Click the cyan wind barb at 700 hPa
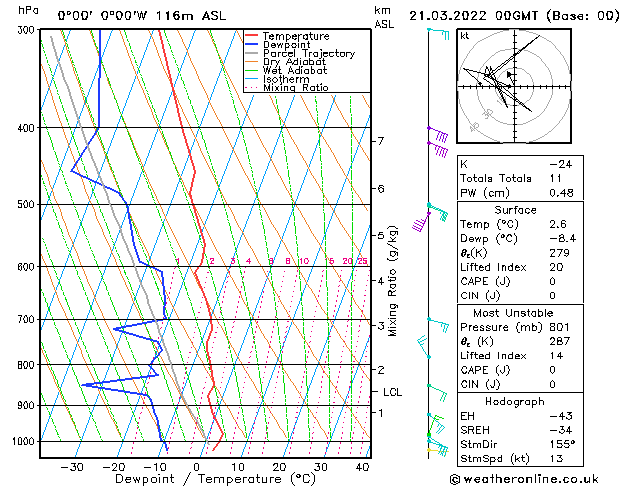 tap(438, 324)
